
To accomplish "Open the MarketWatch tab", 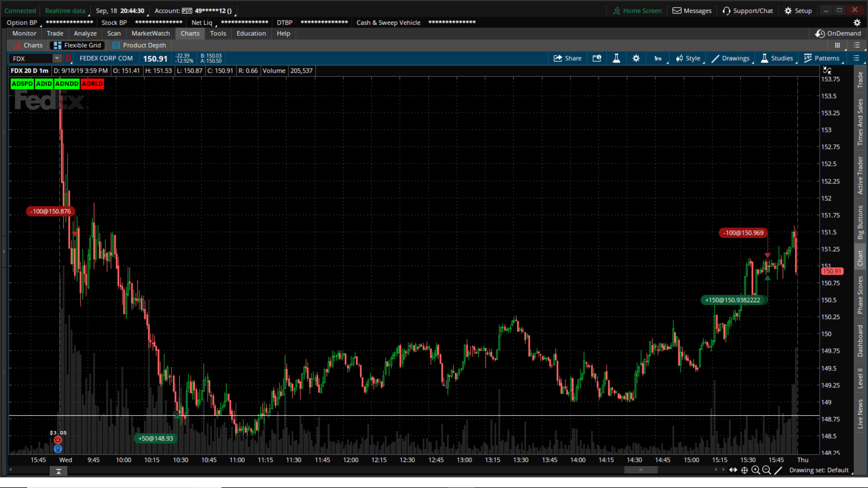I will point(151,33).
